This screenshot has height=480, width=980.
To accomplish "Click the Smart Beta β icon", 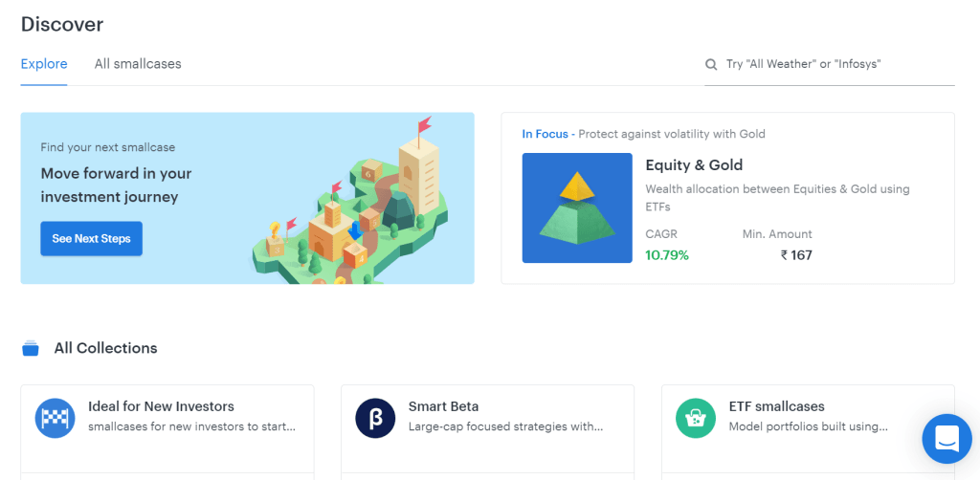I will (x=375, y=418).
